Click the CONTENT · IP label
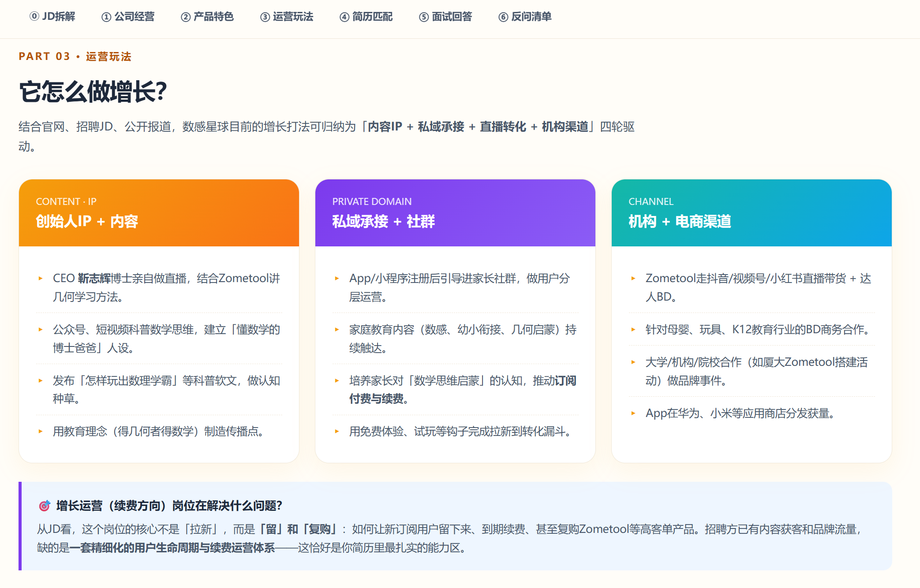The height and width of the screenshot is (588, 920). pos(66,201)
